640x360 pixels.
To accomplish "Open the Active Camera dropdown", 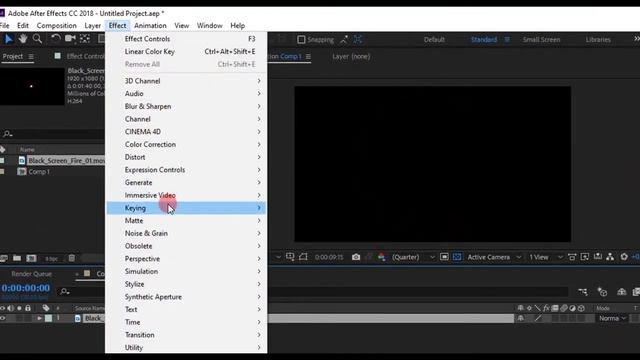I will tap(494, 257).
